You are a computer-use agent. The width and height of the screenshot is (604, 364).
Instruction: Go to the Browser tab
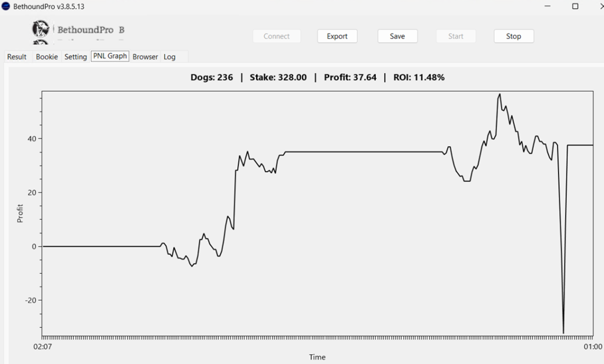(145, 57)
